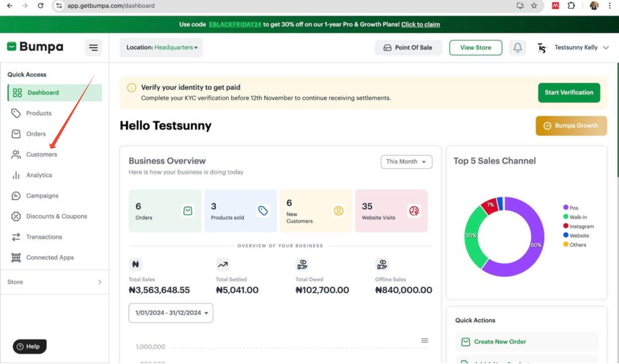This screenshot has height=364, width=619.
Task: Expand the Testsunny Kelly account menu
Action: (x=581, y=48)
